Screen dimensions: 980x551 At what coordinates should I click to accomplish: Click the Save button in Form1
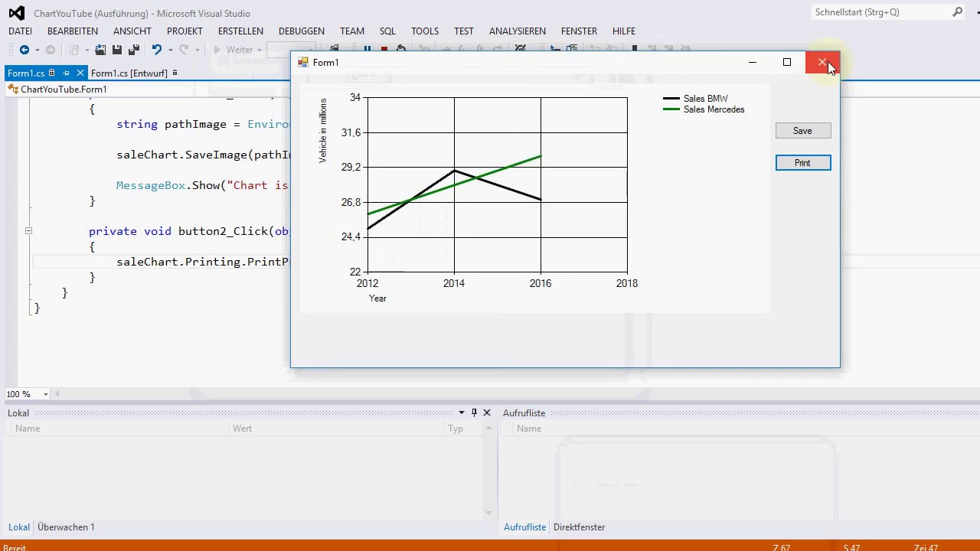pos(802,131)
